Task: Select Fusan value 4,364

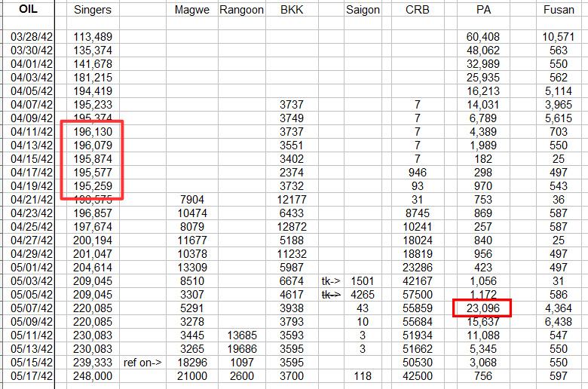Action: (559, 308)
